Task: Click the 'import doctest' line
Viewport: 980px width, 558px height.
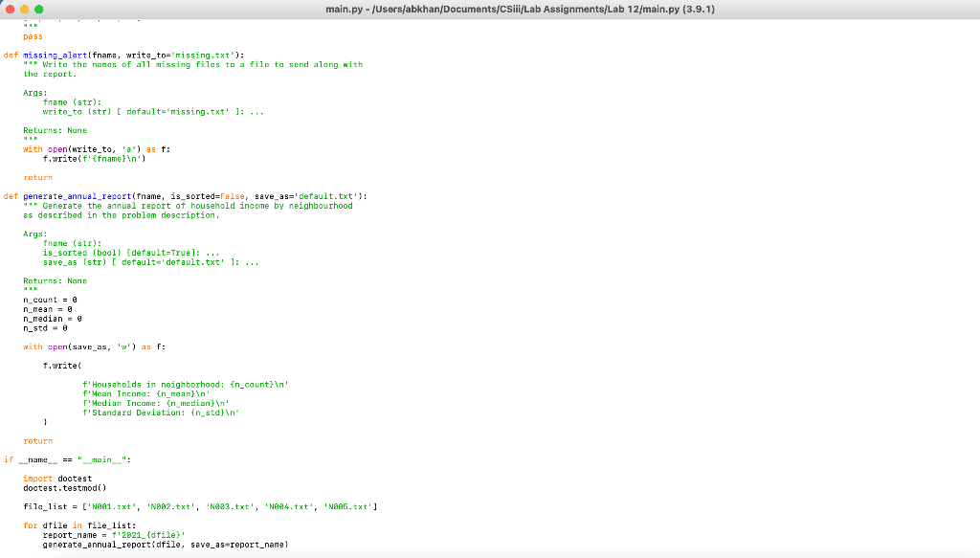Action: [57, 479]
